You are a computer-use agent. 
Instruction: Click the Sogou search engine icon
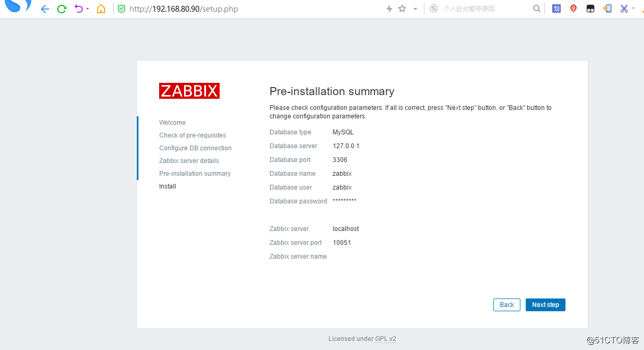pyautogui.click(x=434, y=8)
